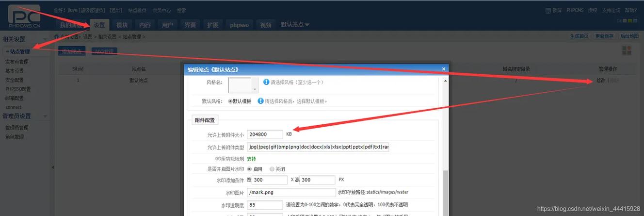Click the 水印图片 field with /mark.png

coord(291,192)
